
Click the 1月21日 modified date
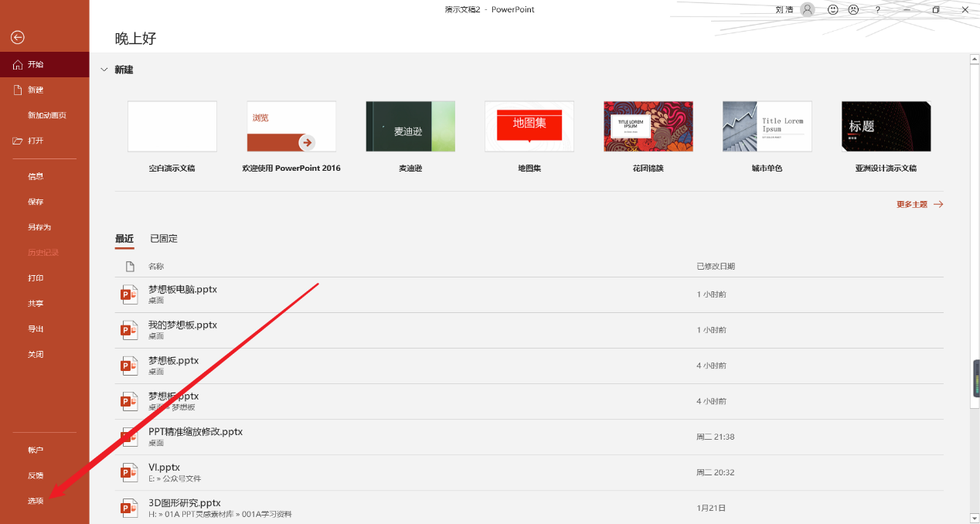(x=709, y=508)
